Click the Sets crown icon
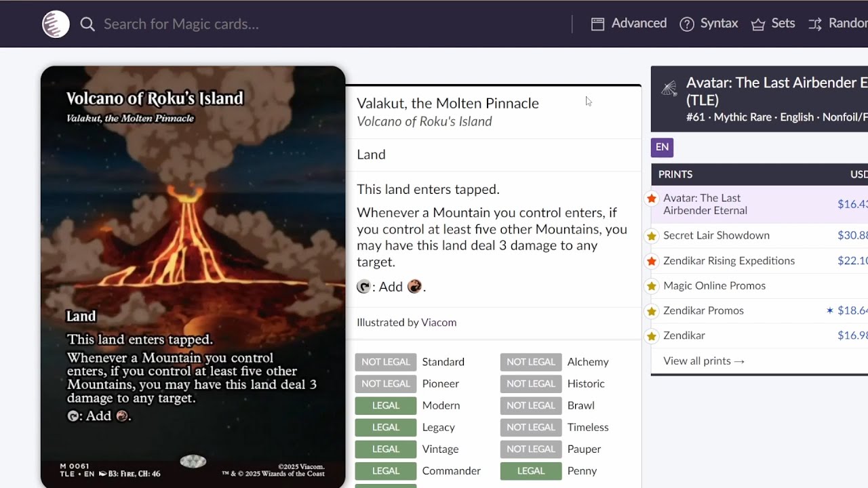The width and height of the screenshot is (868, 488). [758, 24]
